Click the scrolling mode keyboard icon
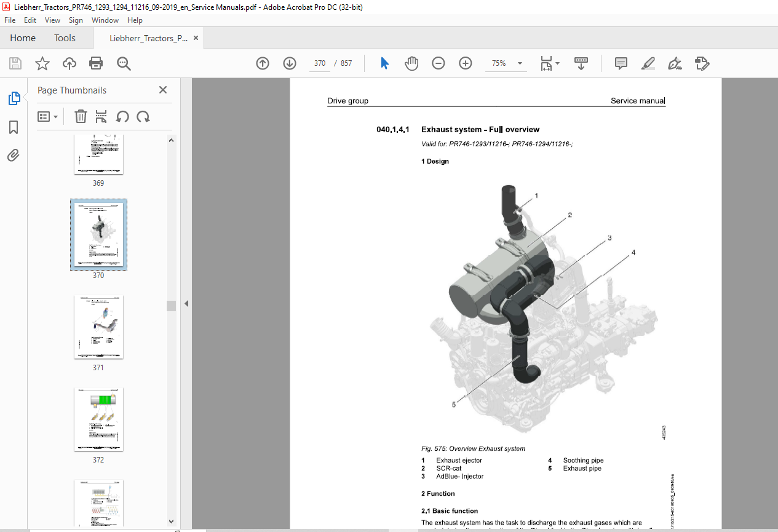The image size is (778, 532). pos(581,63)
